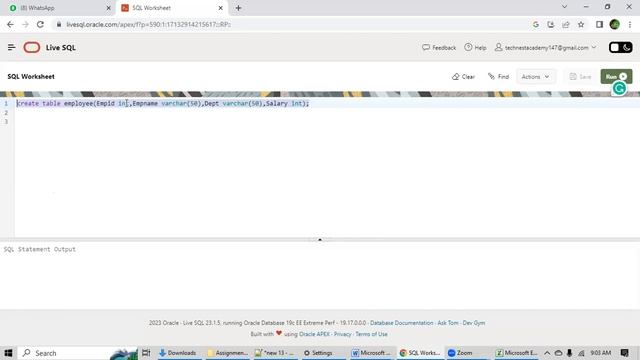The width and height of the screenshot is (640, 360).
Task: Go back in browser history
Action: (10, 24)
